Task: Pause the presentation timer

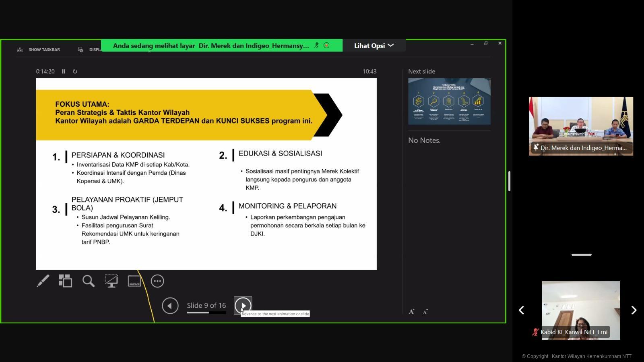Action: pos(64,71)
